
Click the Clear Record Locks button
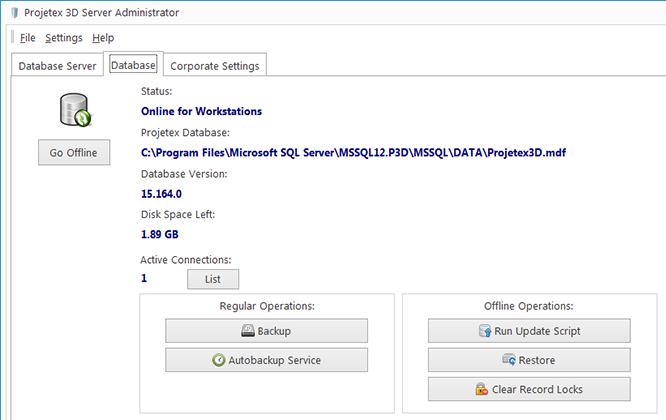[x=529, y=389]
